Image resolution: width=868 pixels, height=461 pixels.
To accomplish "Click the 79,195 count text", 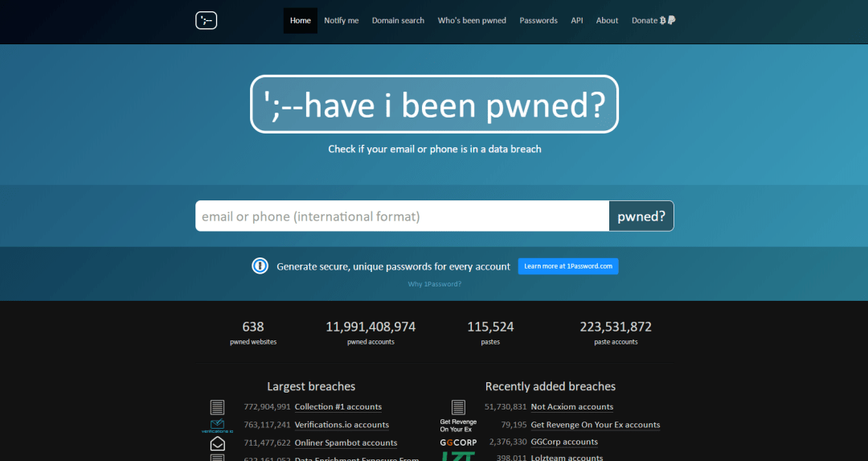I will click(514, 425).
